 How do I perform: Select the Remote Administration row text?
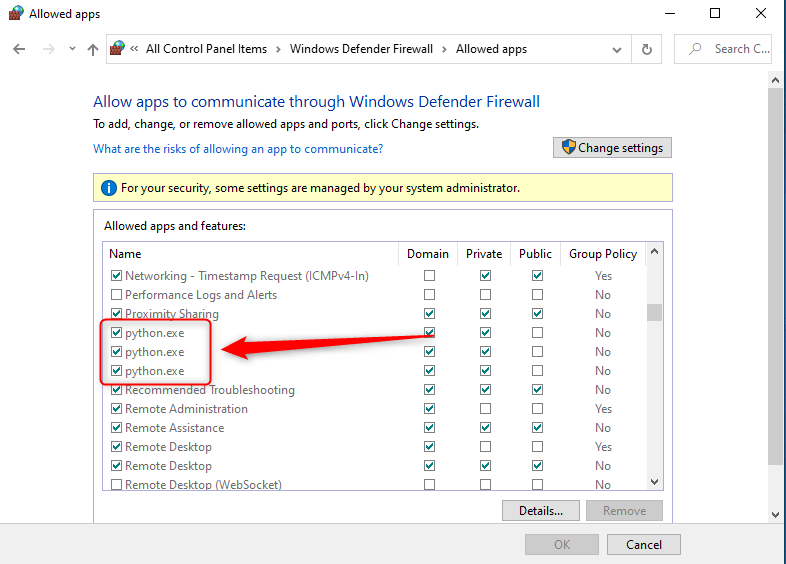tap(186, 409)
